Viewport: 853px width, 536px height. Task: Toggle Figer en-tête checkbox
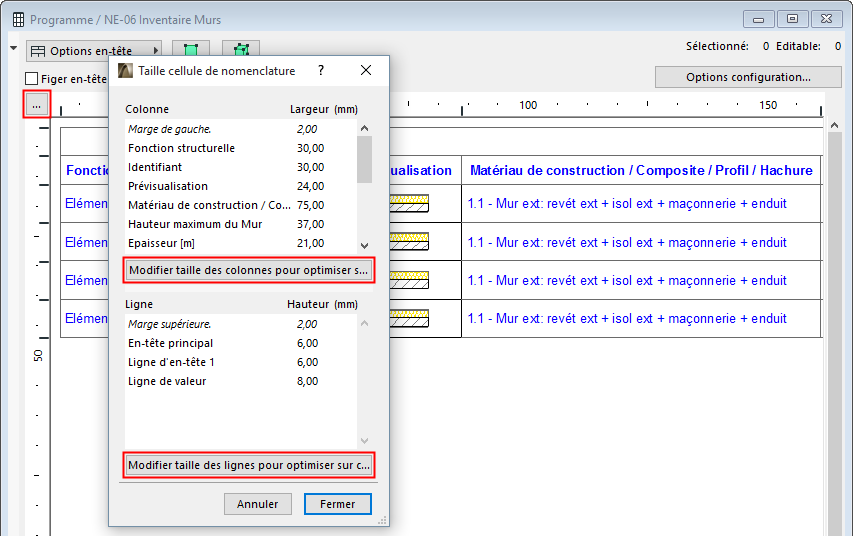point(32,79)
